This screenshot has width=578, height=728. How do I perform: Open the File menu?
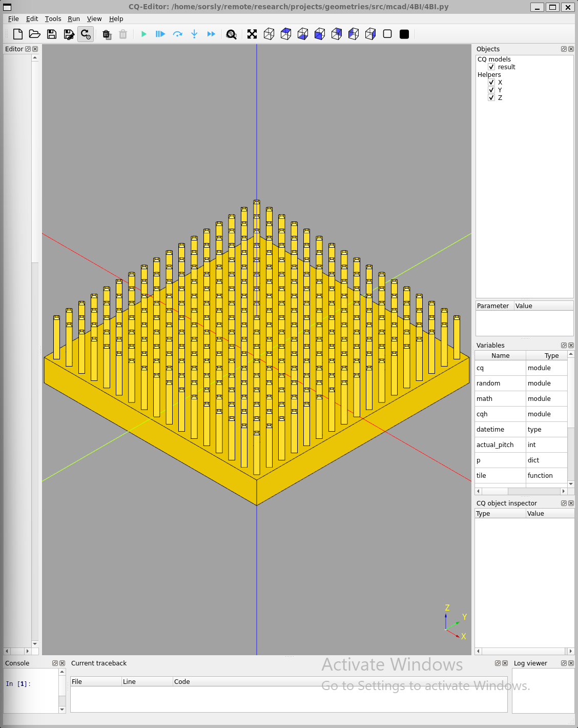13,19
